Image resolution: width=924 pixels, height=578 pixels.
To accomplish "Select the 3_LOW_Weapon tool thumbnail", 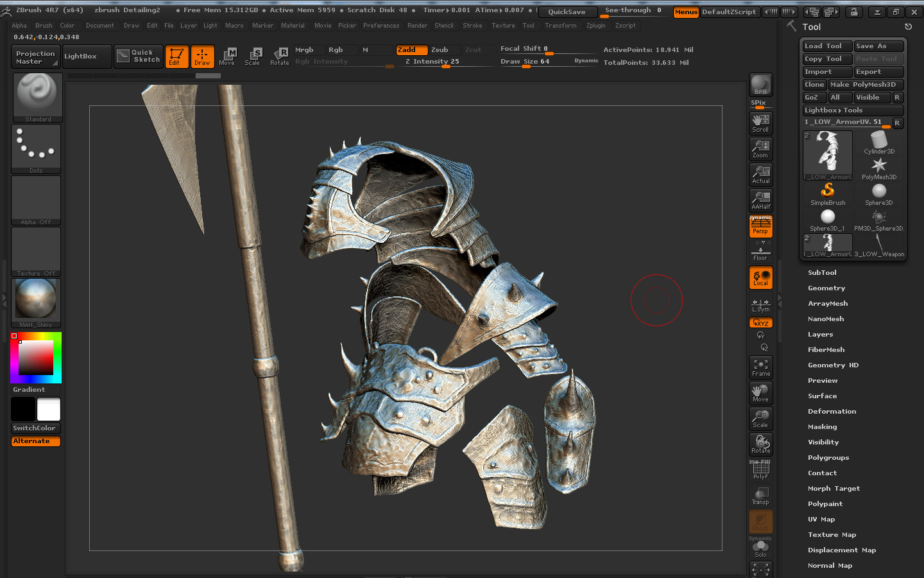I will 879,245.
